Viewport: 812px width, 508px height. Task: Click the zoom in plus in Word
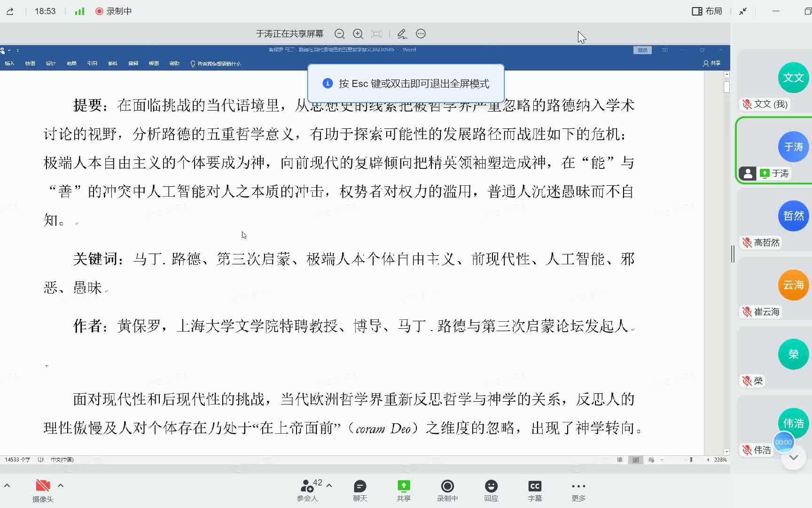tap(708, 460)
